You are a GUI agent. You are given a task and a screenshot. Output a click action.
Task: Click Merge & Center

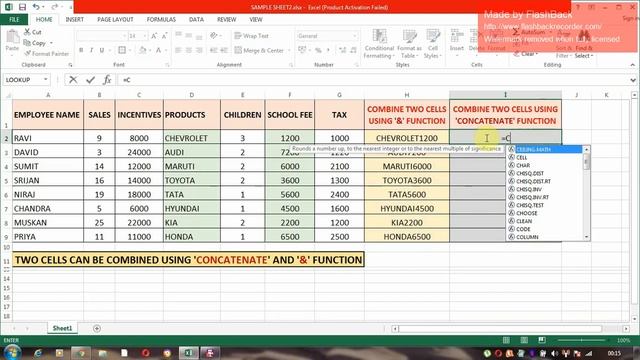click(x=259, y=50)
